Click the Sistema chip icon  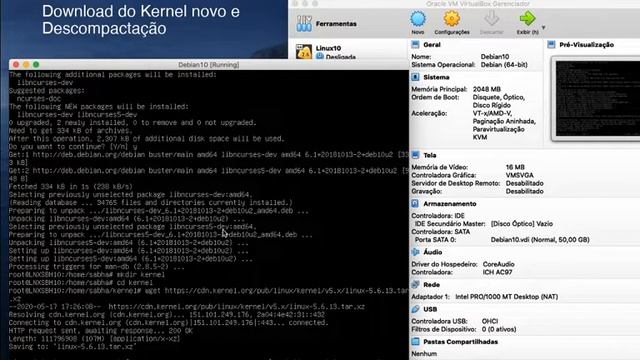[415, 77]
